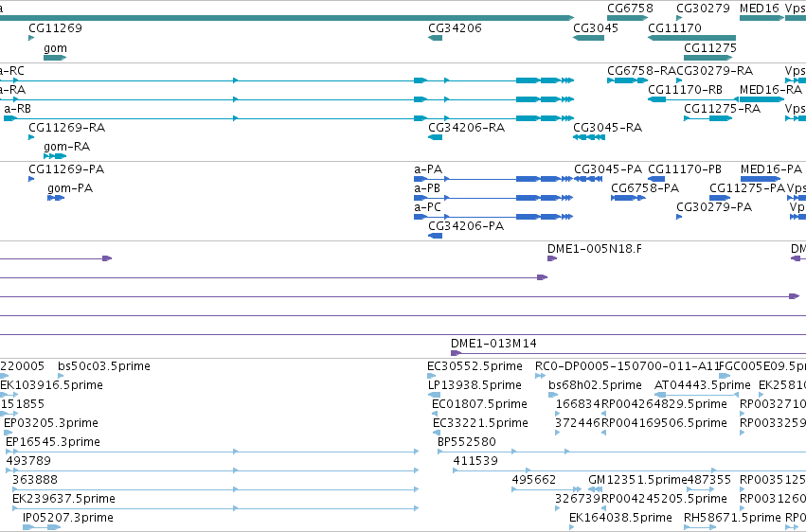This screenshot has width=806, height=532.
Task: Click the gom-PA protein feature
Action: 56,198
